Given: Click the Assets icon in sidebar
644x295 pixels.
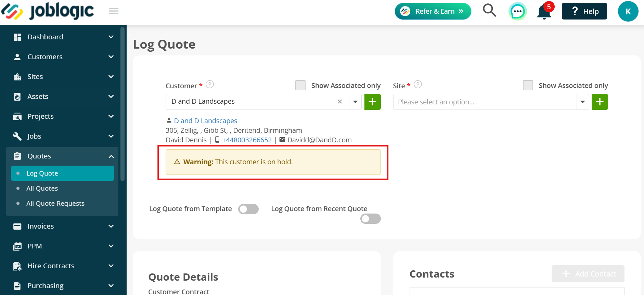Looking at the screenshot, I should pyautogui.click(x=17, y=97).
